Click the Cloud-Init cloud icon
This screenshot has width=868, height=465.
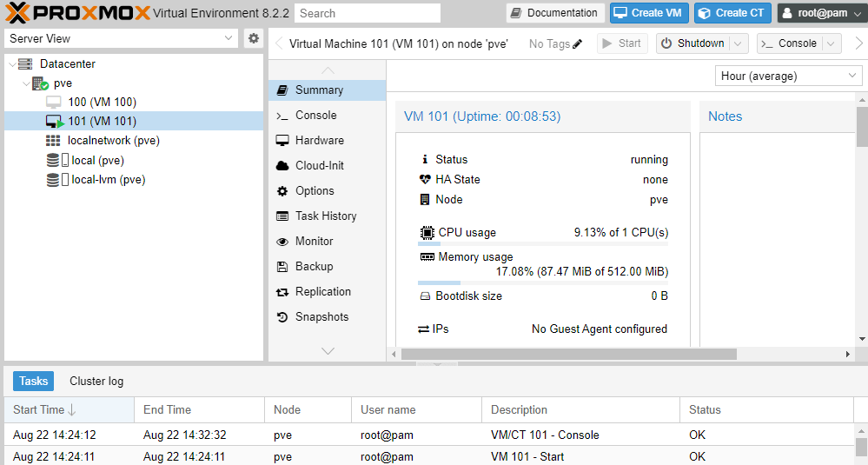282,165
